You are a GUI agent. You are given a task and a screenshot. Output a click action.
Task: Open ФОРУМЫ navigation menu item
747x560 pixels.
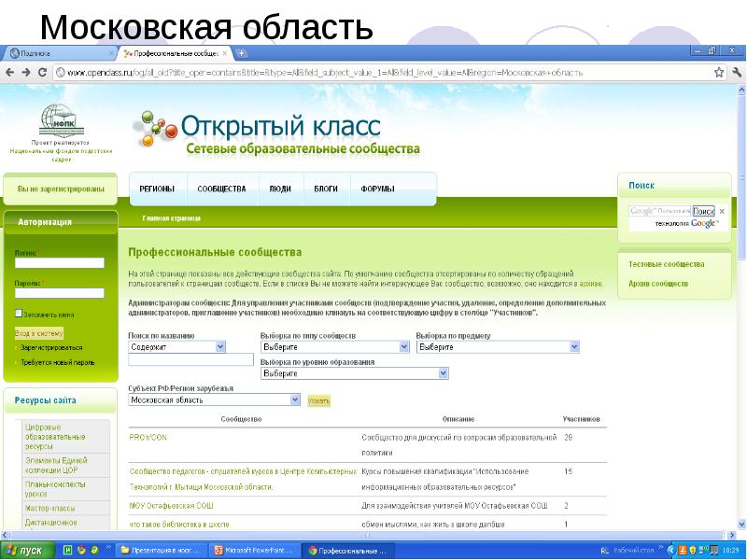coord(378,189)
